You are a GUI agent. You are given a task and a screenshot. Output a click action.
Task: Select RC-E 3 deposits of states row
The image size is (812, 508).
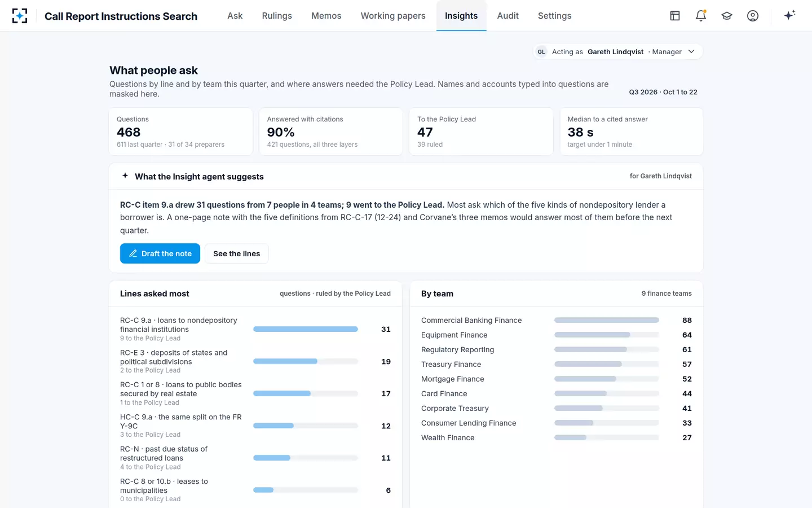pos(255,361)
